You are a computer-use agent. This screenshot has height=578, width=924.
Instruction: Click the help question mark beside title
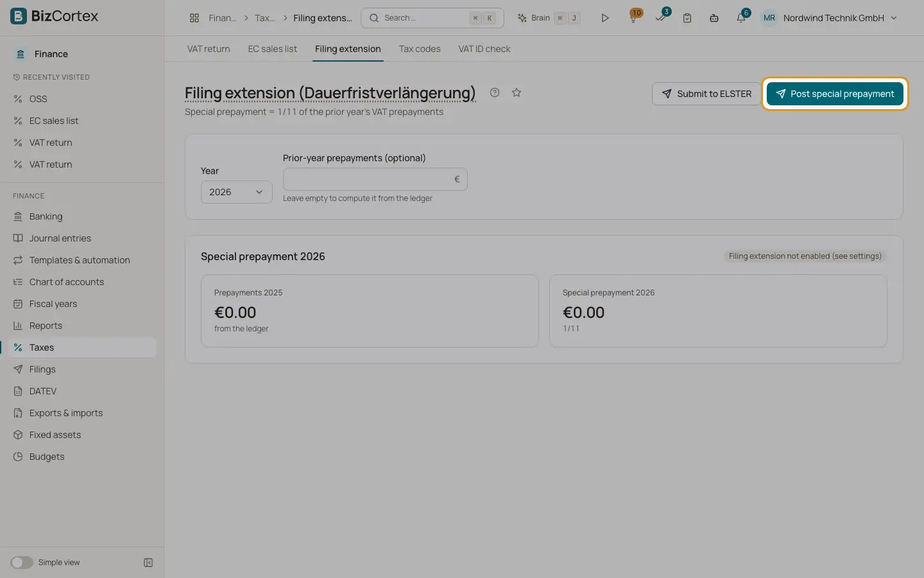point(495,92)
